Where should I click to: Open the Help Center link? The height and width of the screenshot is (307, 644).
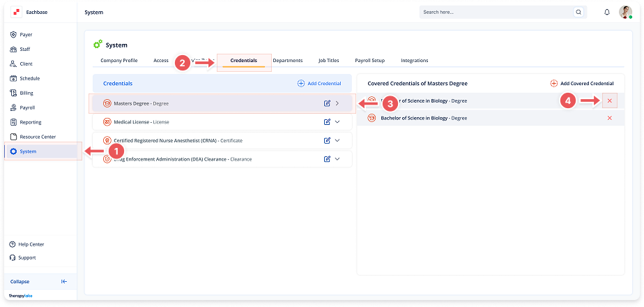pos(31,244)
